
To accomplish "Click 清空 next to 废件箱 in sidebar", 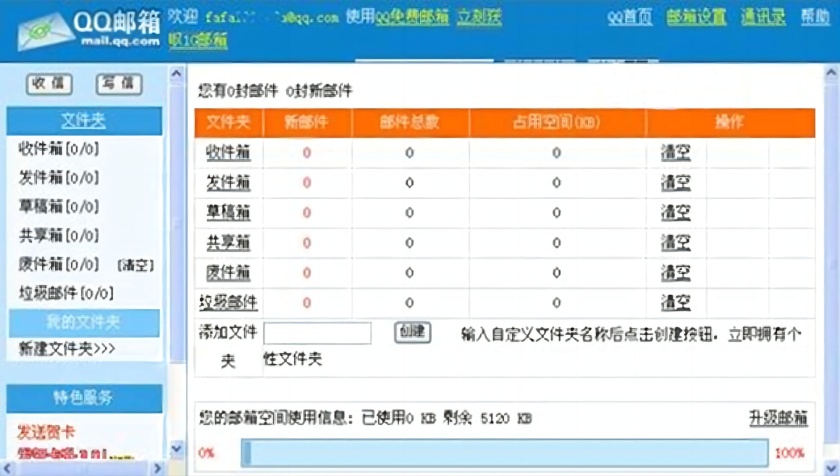I will [135, 265].
